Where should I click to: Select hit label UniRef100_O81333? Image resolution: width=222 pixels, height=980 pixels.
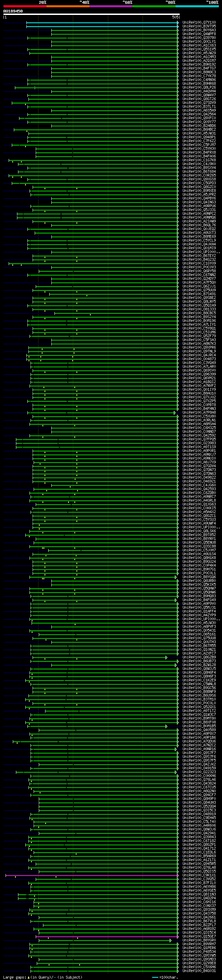coord(199,309)
